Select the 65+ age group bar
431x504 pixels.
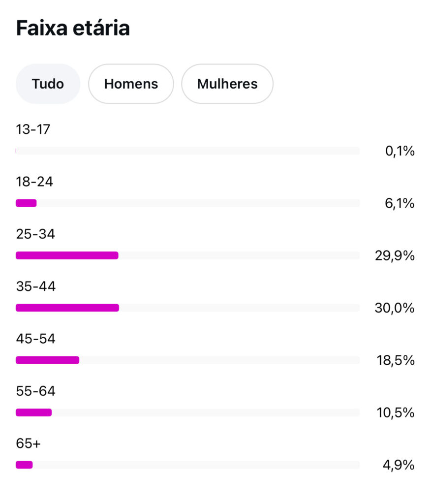pos(24,465)
